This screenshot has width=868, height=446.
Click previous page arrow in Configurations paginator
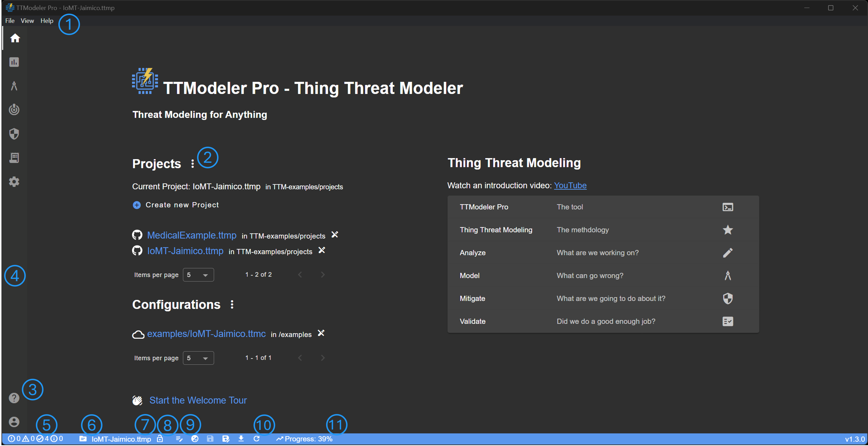pos(300,358)
